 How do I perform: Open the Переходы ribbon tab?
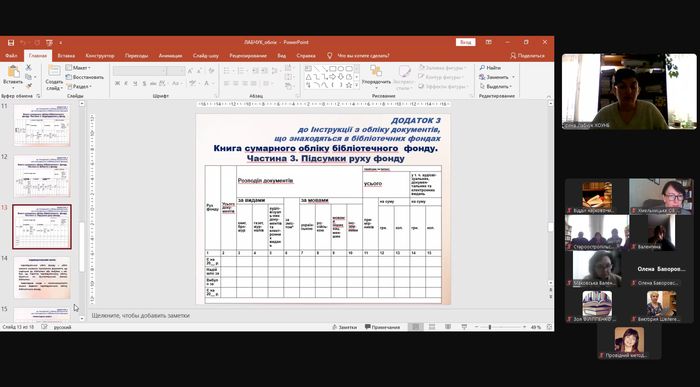coord(136,56)
